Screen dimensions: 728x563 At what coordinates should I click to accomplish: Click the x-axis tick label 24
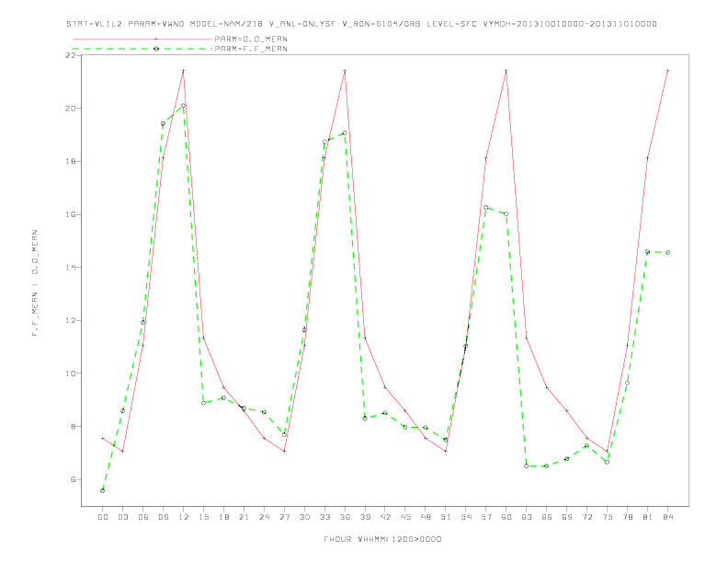(x=264, y=517)
